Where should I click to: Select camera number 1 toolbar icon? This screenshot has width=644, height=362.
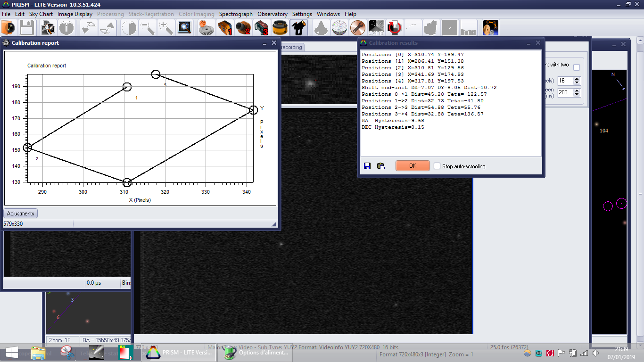click(225, 28)
